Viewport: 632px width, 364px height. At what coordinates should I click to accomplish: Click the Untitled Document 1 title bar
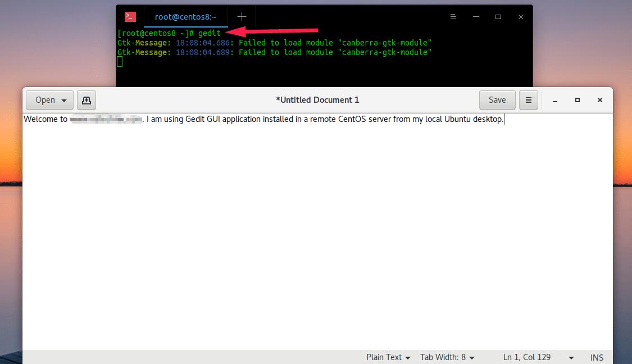(x=317, y=100)
